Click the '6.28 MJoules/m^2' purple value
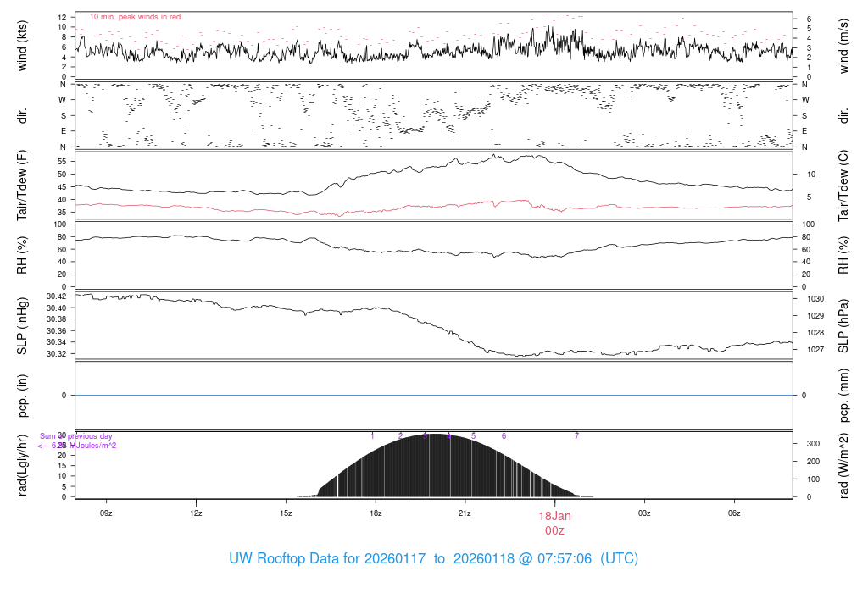 84,446
